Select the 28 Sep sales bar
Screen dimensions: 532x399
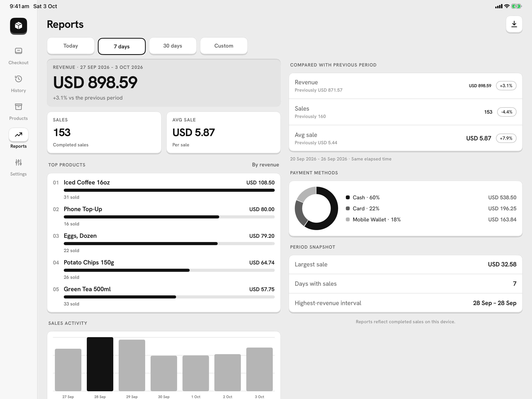(x=100, y=364)
